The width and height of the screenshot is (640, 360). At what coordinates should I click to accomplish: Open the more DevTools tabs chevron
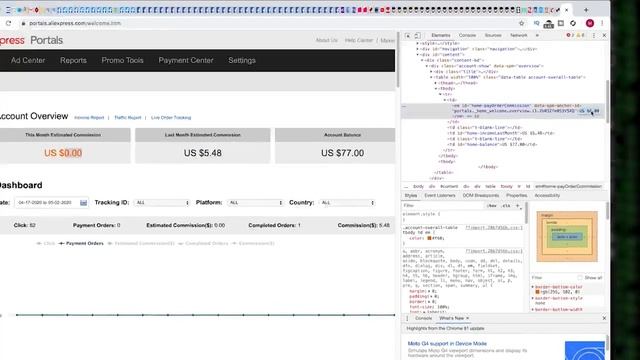[x=537, y=36]
